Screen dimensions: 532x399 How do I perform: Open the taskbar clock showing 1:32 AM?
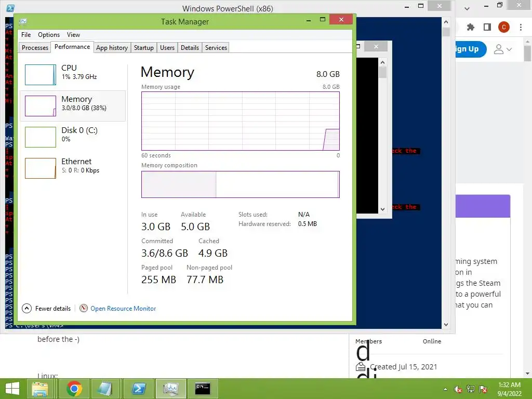click(x=509, y=389)
